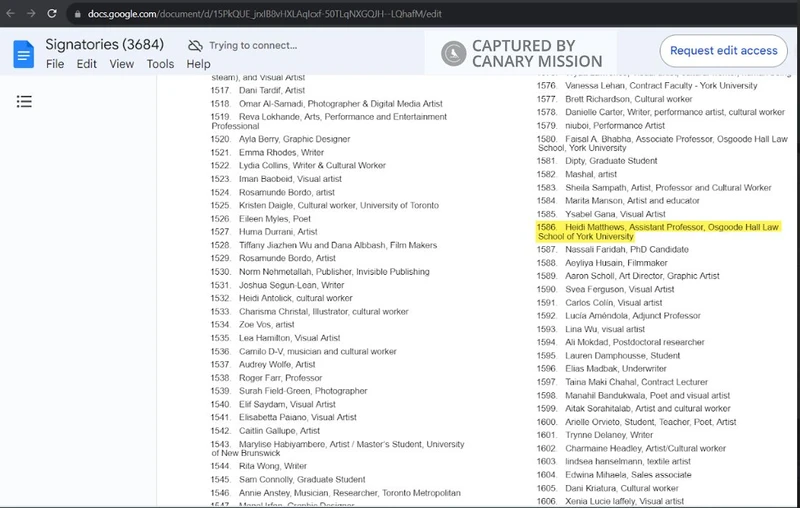The height and width of the screenshot is (508, 800).
Task: Open the File menu
Action: [x=55, y=64]
